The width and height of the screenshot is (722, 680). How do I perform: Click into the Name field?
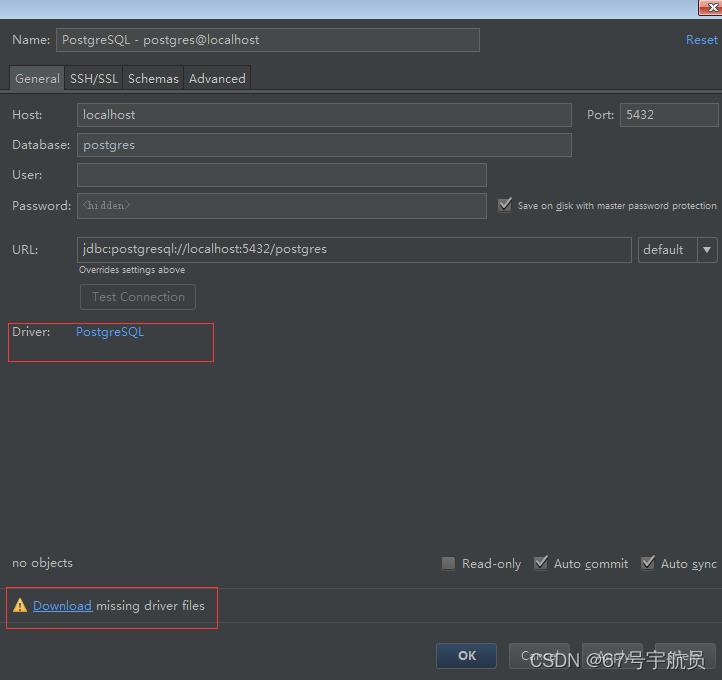[268, 40]
